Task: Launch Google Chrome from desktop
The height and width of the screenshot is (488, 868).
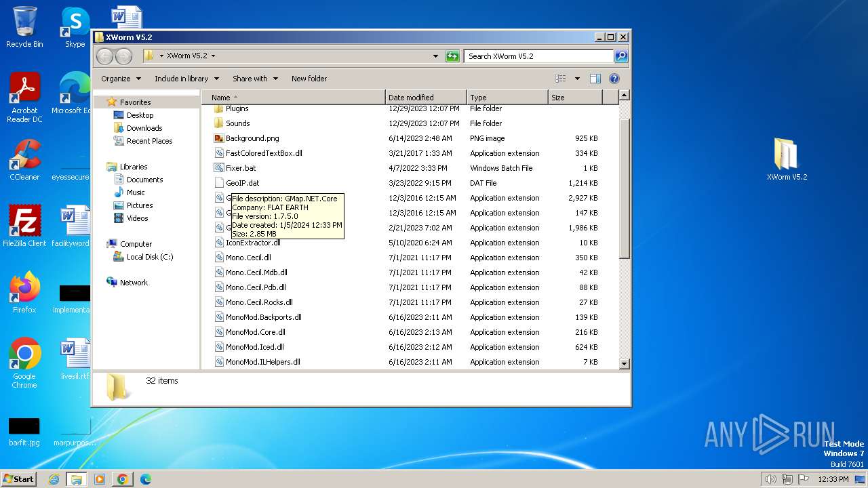Action: tap(24, 363)
